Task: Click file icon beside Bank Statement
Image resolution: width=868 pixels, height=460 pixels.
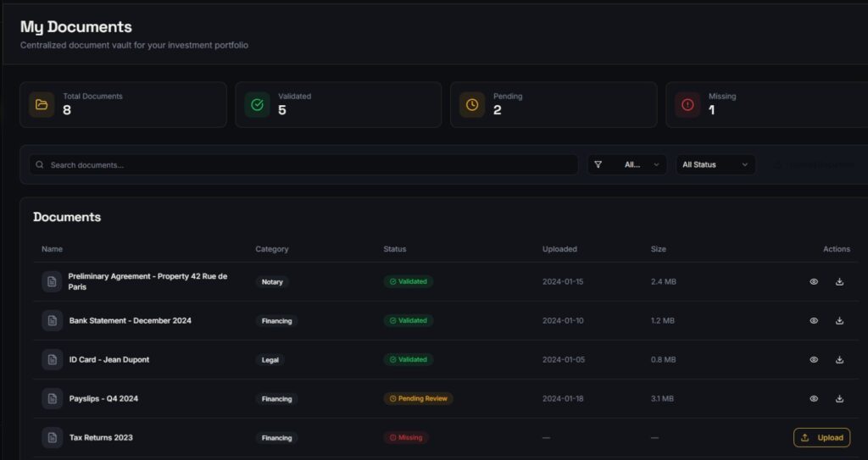Action: pos(52,320)
